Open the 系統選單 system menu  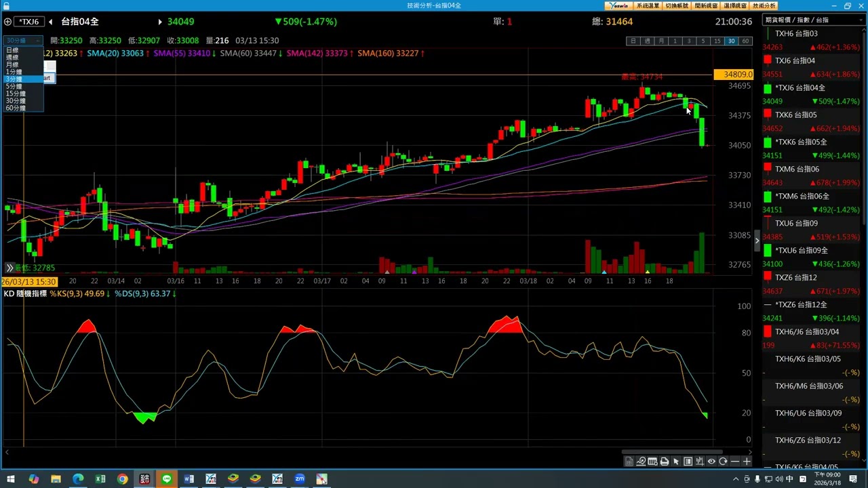(x=648, y=5)
